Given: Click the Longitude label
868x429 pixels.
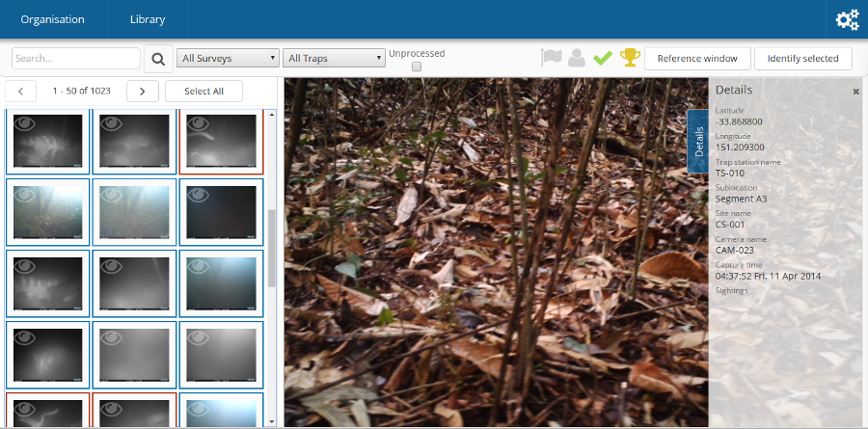Looking at the screenshot, I should (733, 136).
